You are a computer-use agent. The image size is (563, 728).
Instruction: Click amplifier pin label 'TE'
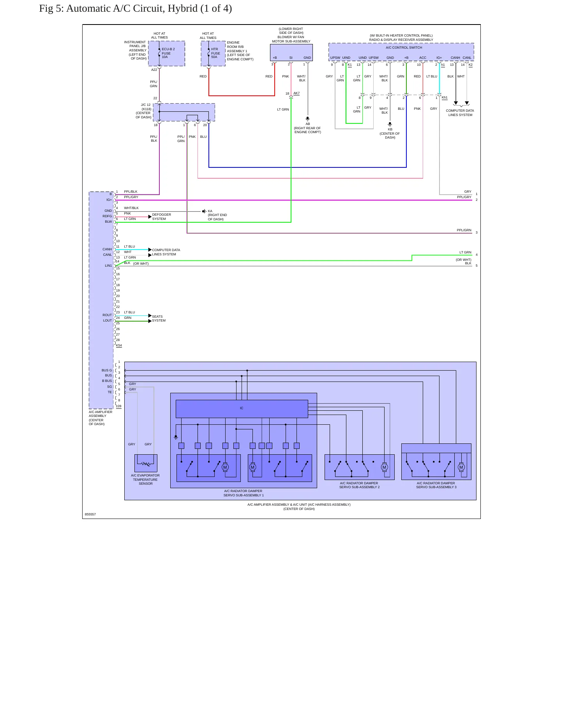pos(110,392)
